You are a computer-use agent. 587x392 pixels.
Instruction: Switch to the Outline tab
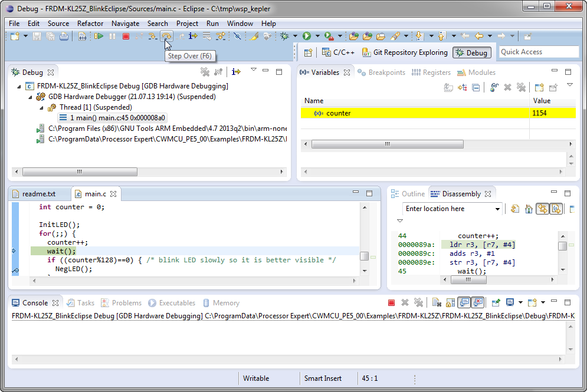[408, 194]
